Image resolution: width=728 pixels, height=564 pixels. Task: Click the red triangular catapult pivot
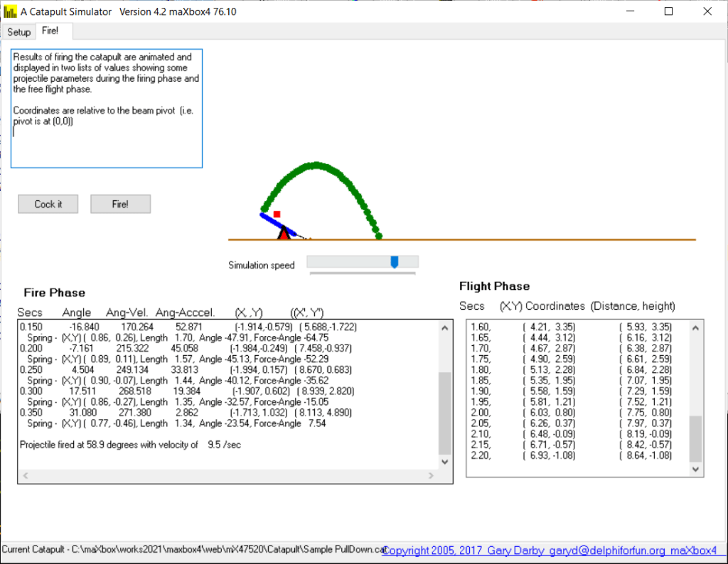tap(284, 232)
